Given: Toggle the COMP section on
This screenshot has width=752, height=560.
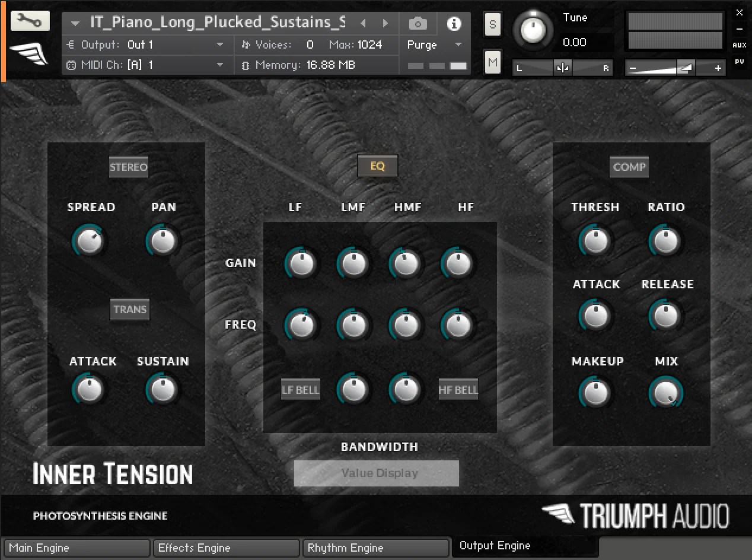Looking at the screenshot, I should tap(629, 167).
